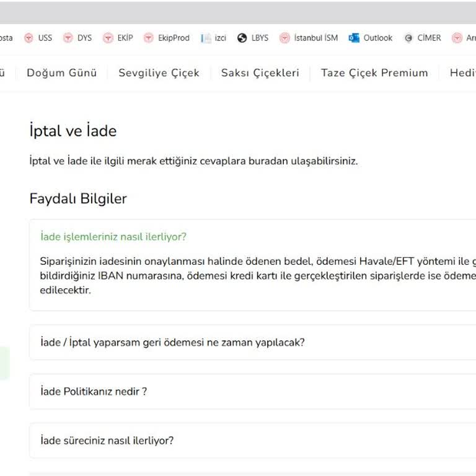This screenshot has height=476, width=476.
Task: Open the İstanbul İSM bookmark icon
Action: tap(284, 38)
